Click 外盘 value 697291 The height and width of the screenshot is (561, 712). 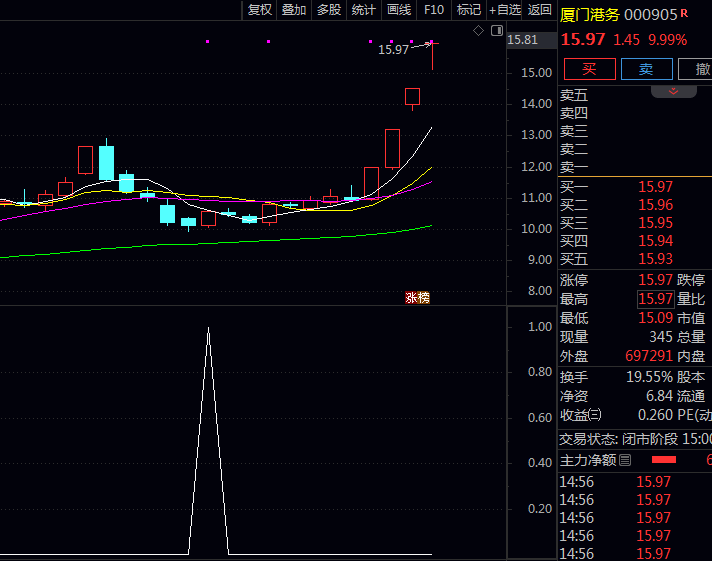[649, 356]
